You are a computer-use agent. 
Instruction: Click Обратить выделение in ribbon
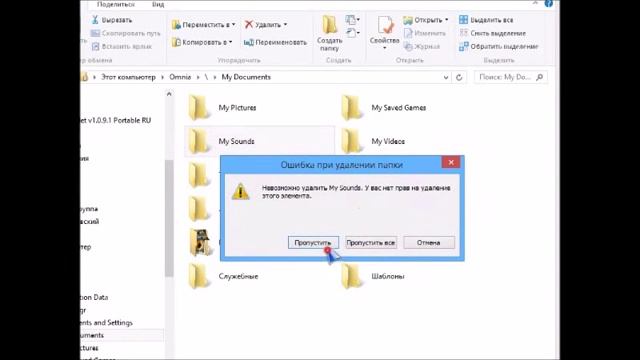(498, 47)
